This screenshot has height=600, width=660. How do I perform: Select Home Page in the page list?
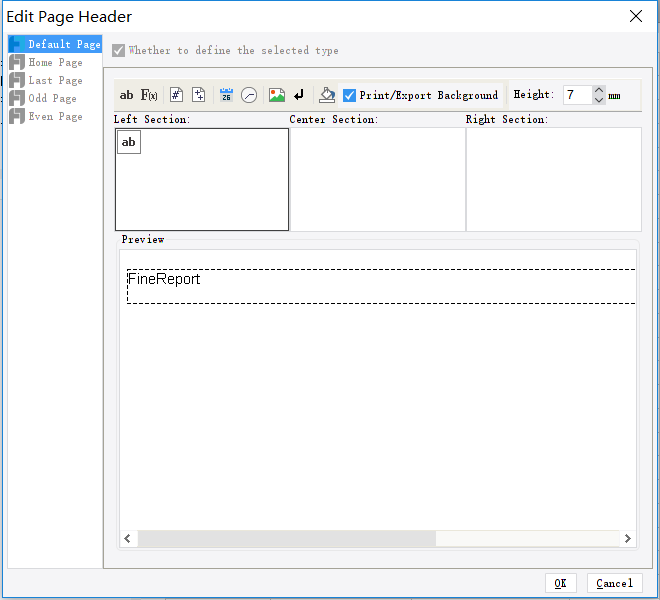click(x=55, y=62)
